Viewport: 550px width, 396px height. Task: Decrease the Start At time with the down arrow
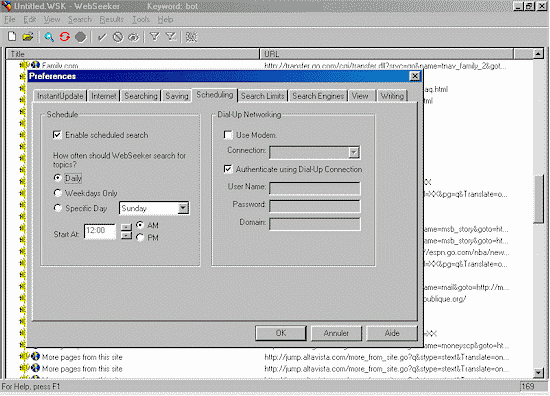(126, 235)
